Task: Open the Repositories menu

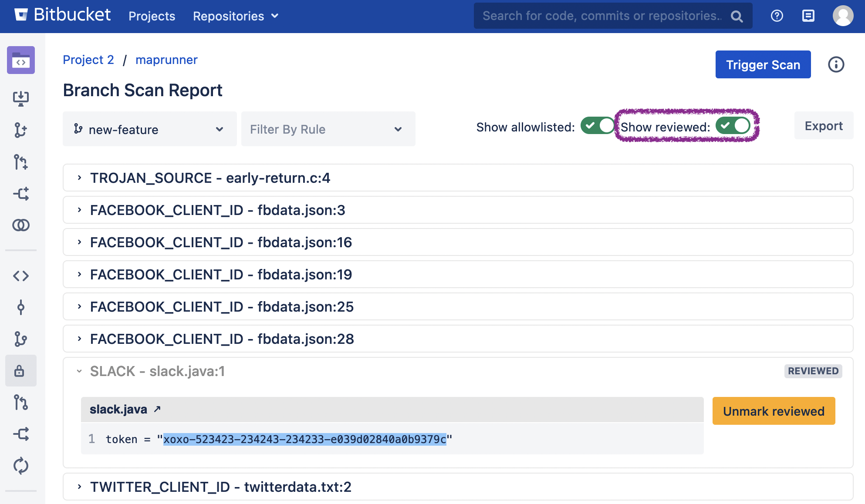Action: point(235,16)
